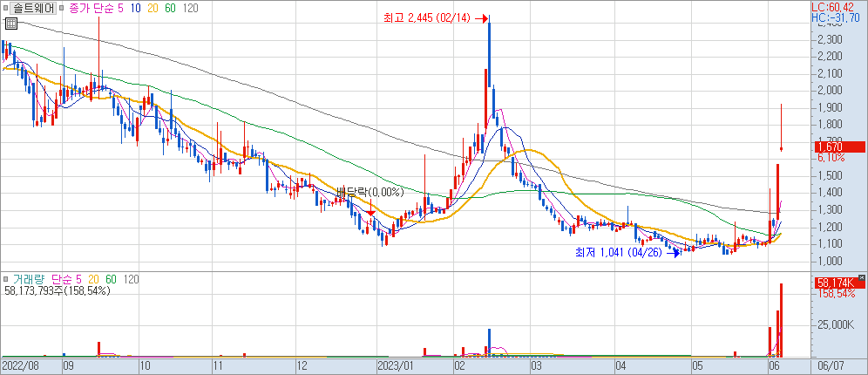Viewport: 868px width, 375px height.
Task: Click the 2,000 price axis label
Action: pyautogui.click(x=831, y=91)
